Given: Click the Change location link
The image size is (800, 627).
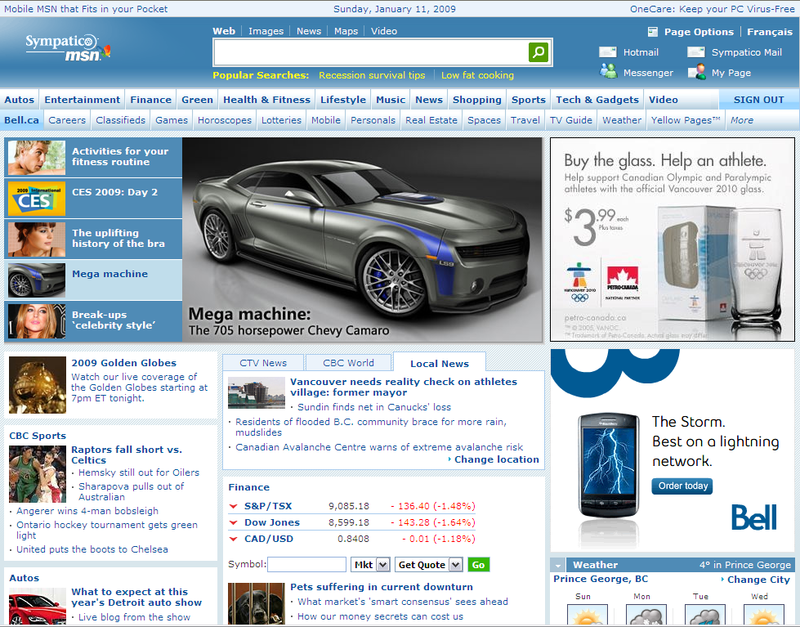Looking at the screenshot, I should pyautogui.click(x=496, y=459).
